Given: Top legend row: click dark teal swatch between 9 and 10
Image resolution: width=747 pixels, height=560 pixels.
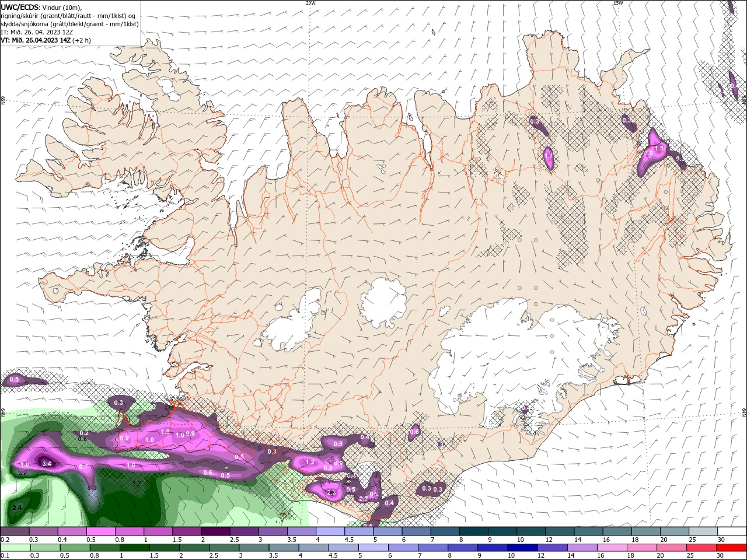Looking at the screenshot, I should click(x=501, y=531).
